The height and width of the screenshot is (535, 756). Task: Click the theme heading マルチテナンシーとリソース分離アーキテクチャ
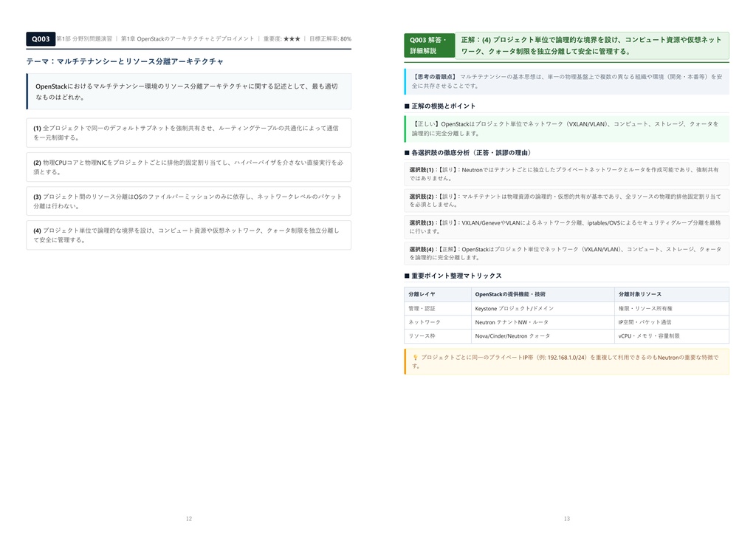coord(125,61)
